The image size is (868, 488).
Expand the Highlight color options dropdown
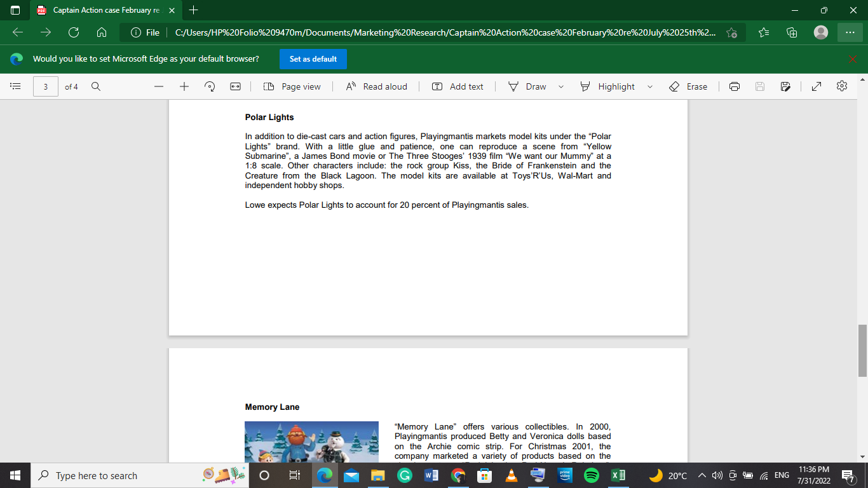(x=650, y=86)
